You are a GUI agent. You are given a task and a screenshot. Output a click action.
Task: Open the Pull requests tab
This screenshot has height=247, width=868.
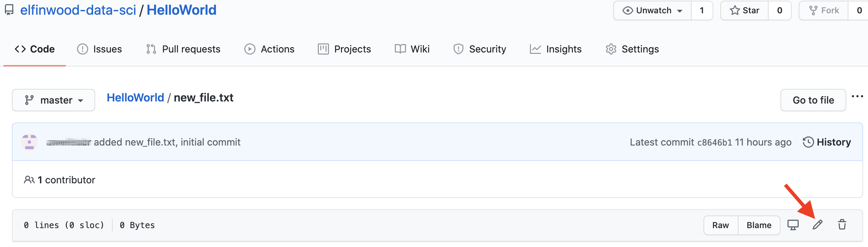[x=183, y=49]
